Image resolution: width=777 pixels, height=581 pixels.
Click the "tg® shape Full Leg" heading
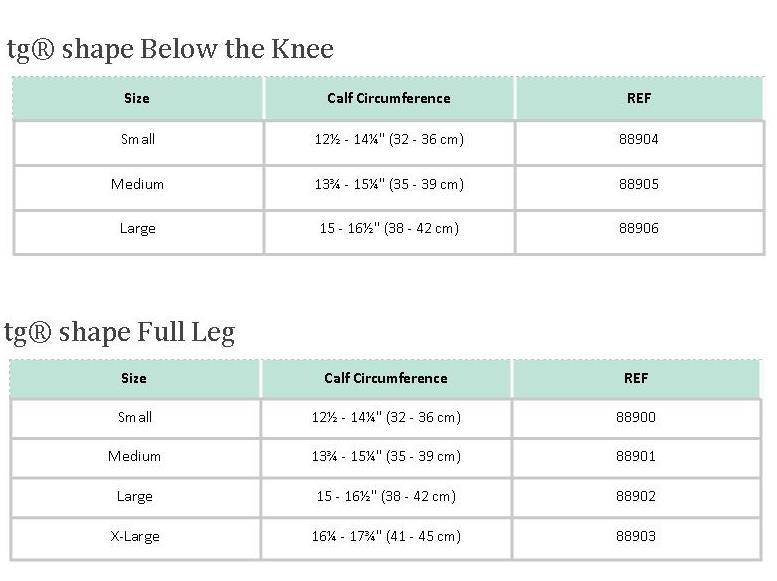tap(120, 332)
